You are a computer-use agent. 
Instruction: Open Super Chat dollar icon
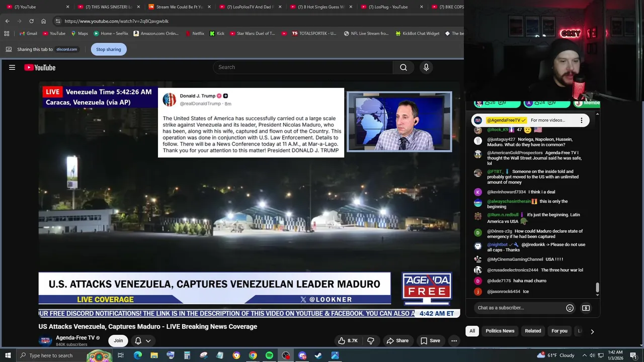586,308
